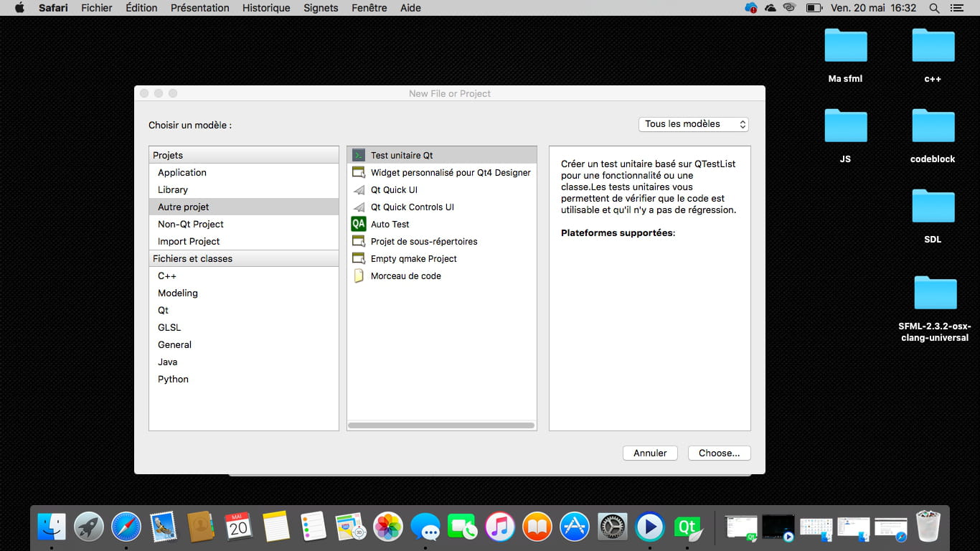Open the Fenêtre menu
The width and height of the screenshot is (980, 551).
369,8
